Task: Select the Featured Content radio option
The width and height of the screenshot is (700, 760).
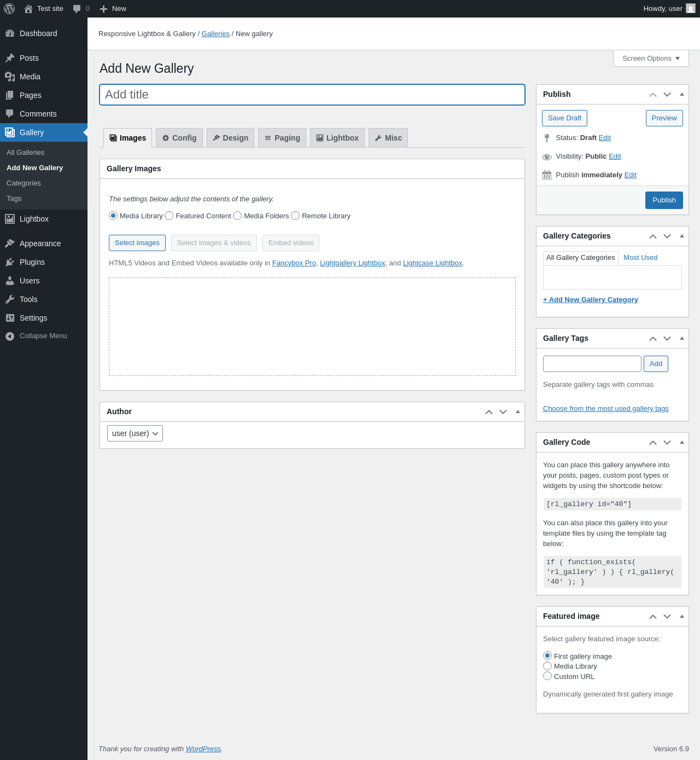Action: pyautogui.click(x=170, y=216)
